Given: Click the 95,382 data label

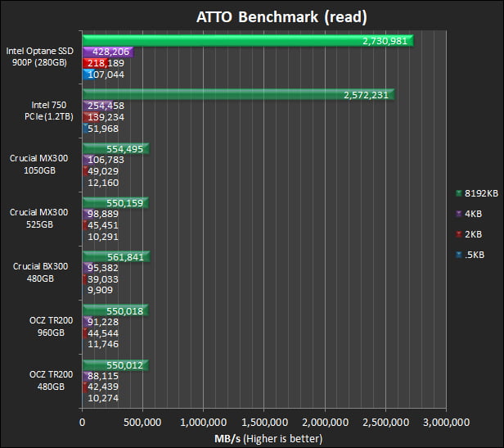Looking at the screenshot, I should point(103,268).
